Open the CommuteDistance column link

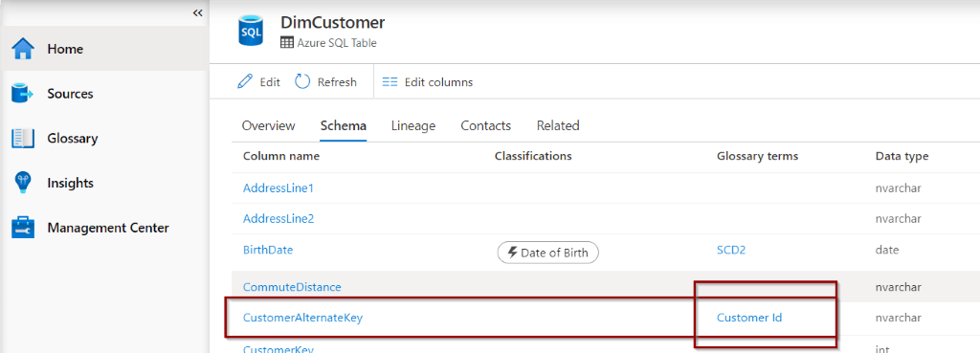coord(292,287)
